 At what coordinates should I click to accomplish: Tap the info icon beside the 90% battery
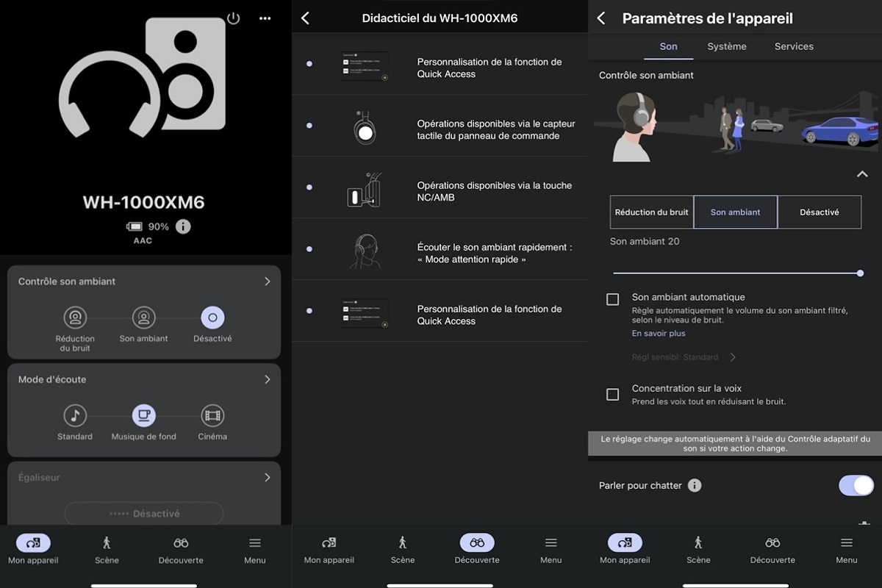pyautogui.click(x=183, y=226)
